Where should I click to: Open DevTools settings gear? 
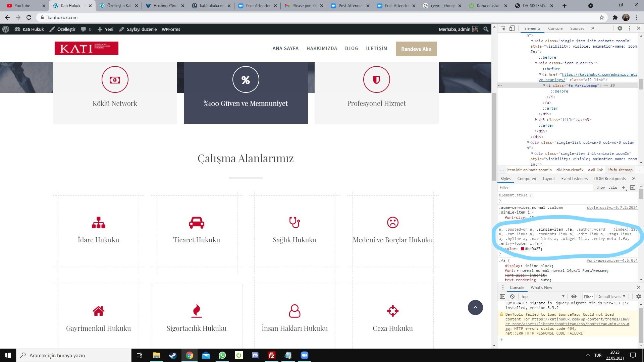coord(620,28)
